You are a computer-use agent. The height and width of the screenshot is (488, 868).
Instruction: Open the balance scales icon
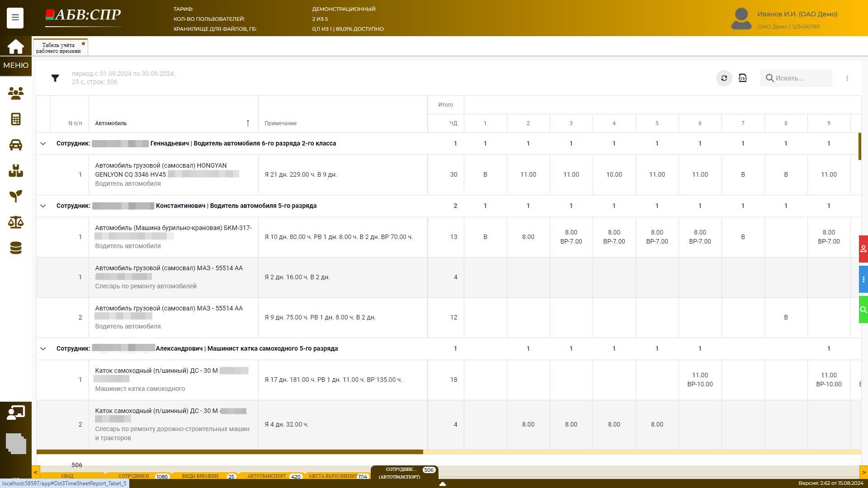point(16,222)
